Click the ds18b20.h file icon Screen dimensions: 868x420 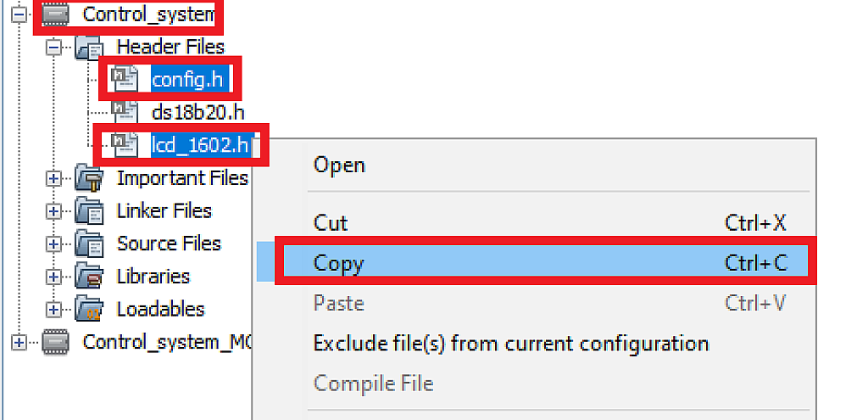click(x=125, y=112)
